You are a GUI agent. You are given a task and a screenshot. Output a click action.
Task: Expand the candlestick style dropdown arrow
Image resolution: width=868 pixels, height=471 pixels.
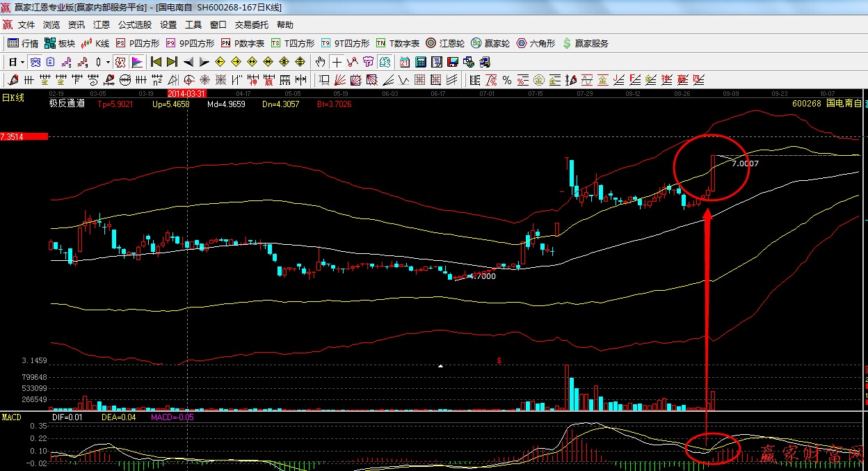tap(108, 62)
